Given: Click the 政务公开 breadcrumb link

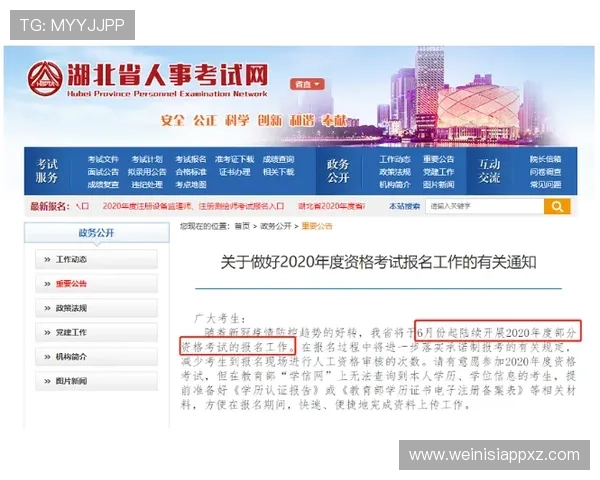Looking at the screenshot, I should coord(276,226).
